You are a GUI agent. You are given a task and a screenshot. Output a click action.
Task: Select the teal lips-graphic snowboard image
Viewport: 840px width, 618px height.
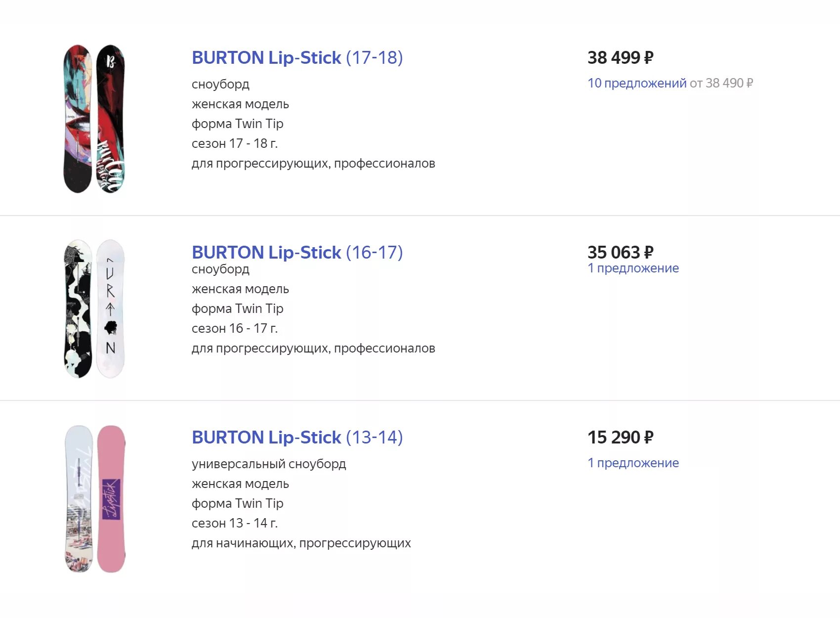(78, 119)
